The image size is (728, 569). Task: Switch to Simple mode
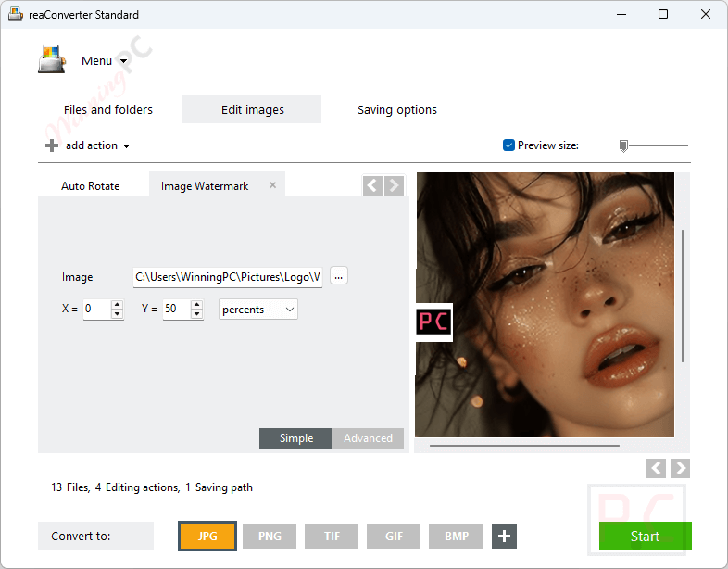[x=295, y=438]
